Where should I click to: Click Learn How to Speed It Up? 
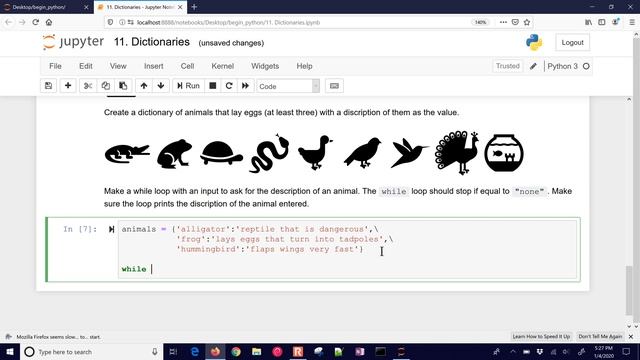click(x=541, y=336)
